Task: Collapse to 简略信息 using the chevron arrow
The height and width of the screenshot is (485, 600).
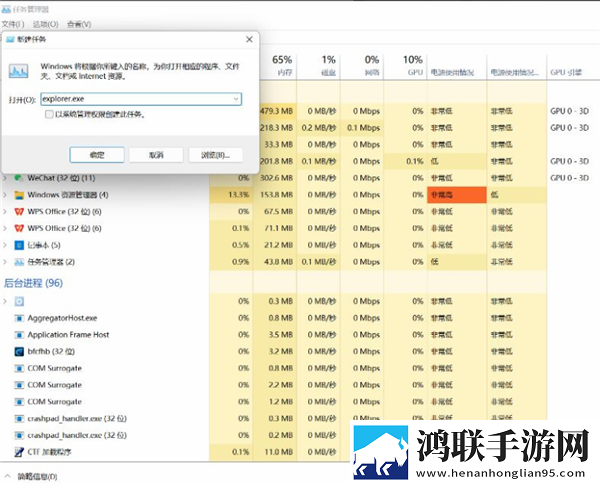Action: pos(7,477)
